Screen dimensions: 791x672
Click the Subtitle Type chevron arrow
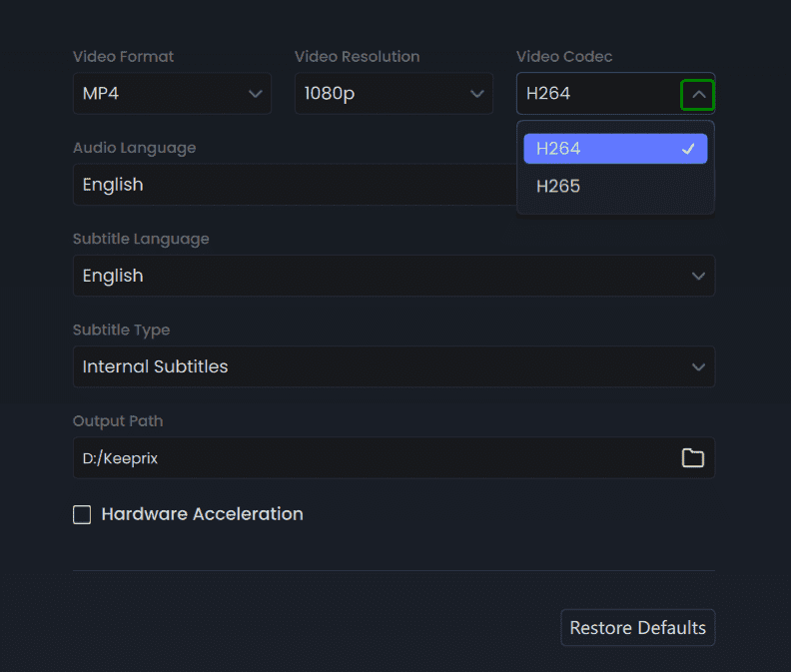pos(698,366)
